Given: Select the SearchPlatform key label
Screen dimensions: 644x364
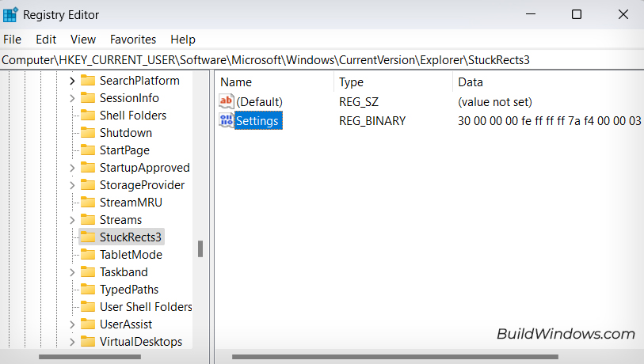Looking at the screenshot, I should 139,81.
